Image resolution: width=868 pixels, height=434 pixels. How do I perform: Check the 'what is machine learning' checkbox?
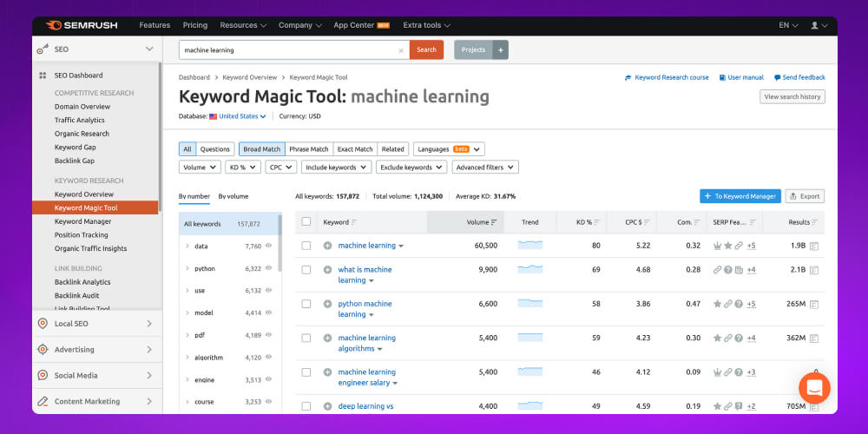point(306,270)
